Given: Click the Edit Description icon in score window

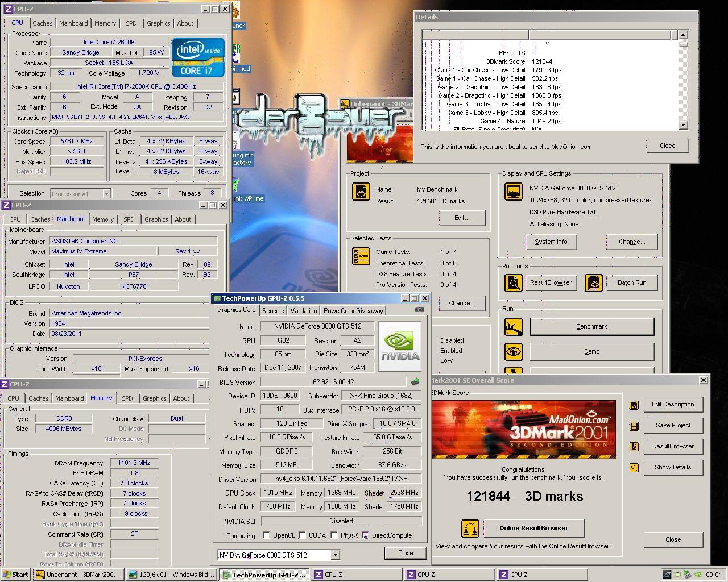Looking at the screenshot, I should click(x=634, y=405).
